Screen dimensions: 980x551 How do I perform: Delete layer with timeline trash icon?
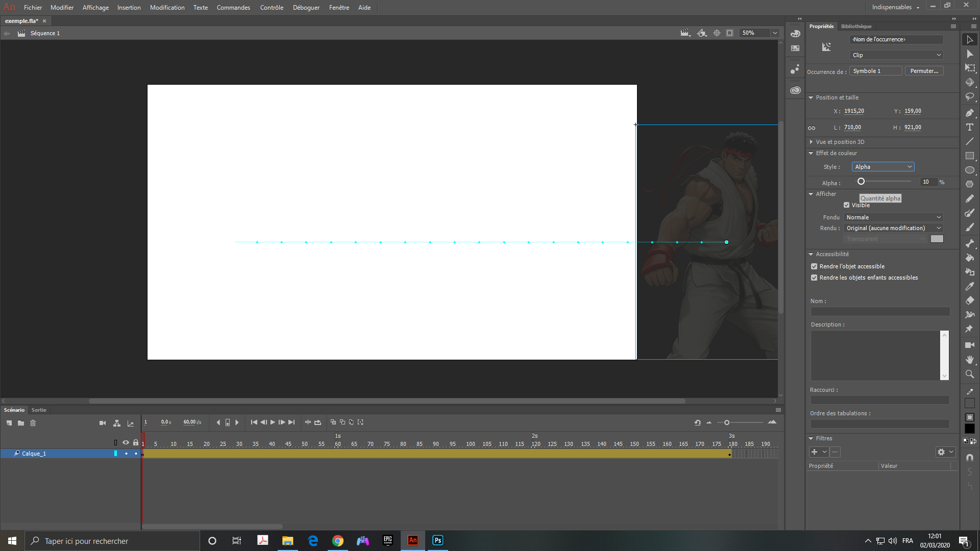33,423
